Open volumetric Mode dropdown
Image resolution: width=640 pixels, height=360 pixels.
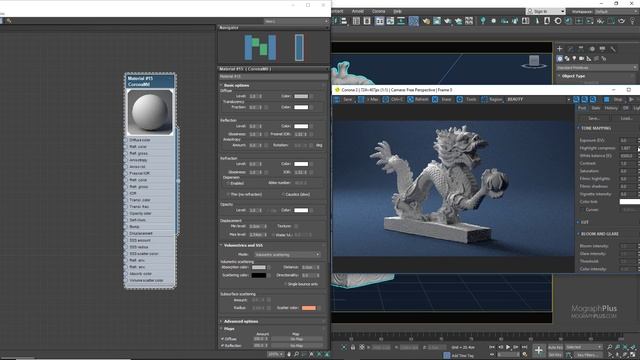287,255
